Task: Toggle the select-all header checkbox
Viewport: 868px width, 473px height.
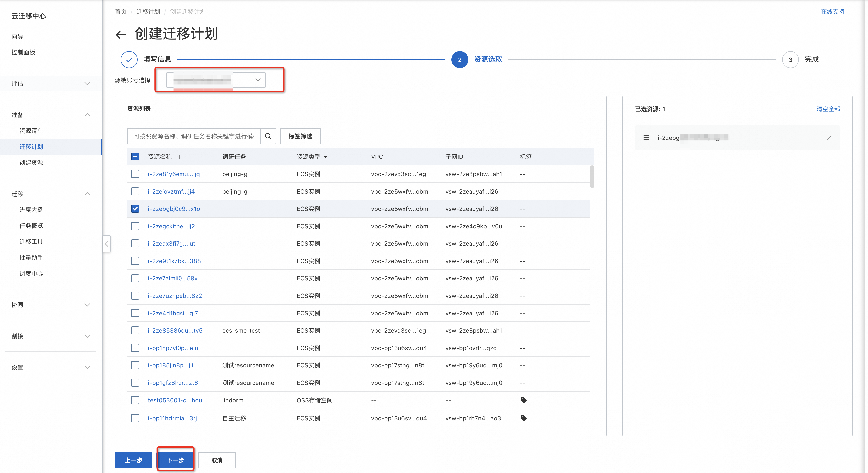Action: click(x=135, y=157)
